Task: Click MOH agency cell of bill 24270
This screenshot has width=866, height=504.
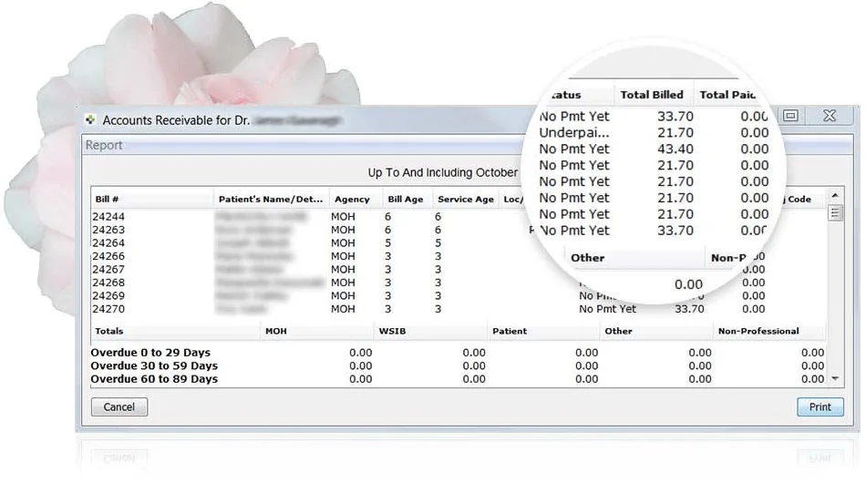Action: pyautogui.click(x=343, y=309)
